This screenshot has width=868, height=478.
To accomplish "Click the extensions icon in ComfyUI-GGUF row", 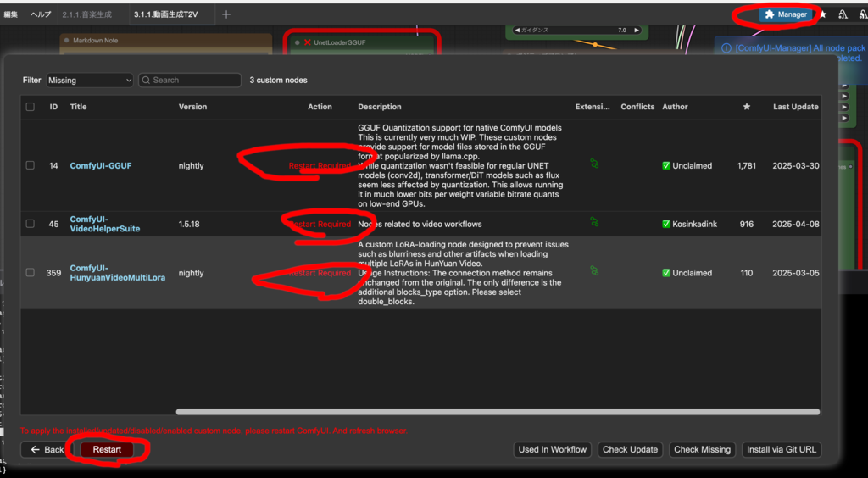I will click(594, 164).
